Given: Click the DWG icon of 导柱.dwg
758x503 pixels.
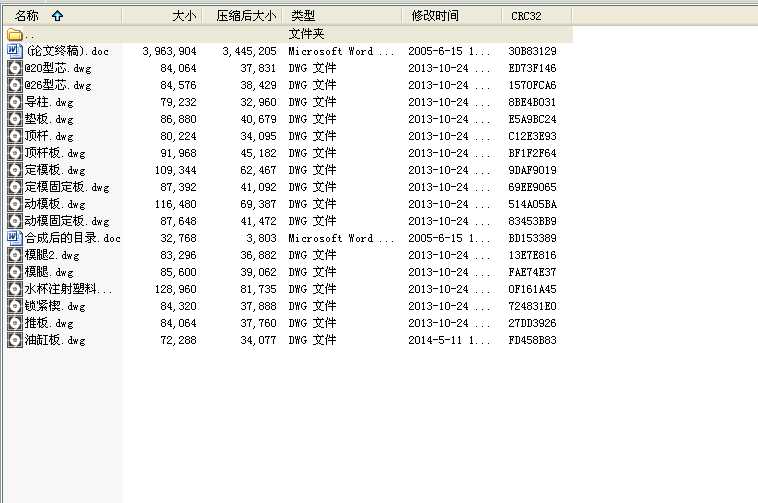Looking at the screenshot, I should coord(15,102).
